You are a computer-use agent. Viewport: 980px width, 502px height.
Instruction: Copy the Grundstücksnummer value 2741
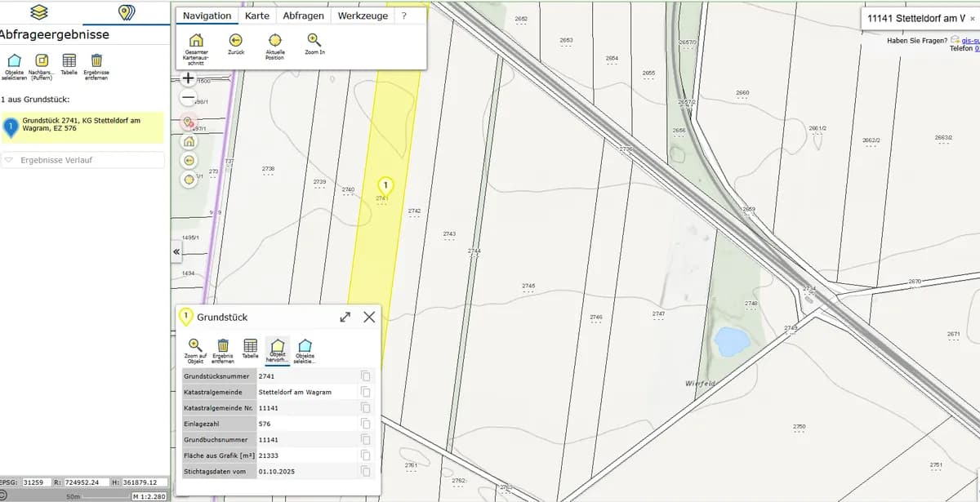(366, 376)
